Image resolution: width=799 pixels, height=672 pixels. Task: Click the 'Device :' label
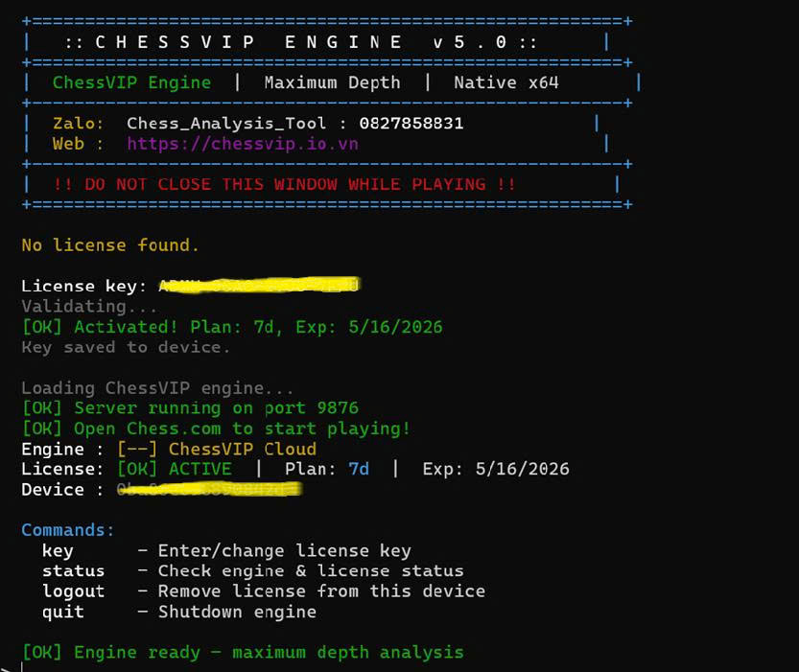click(62, 490)
